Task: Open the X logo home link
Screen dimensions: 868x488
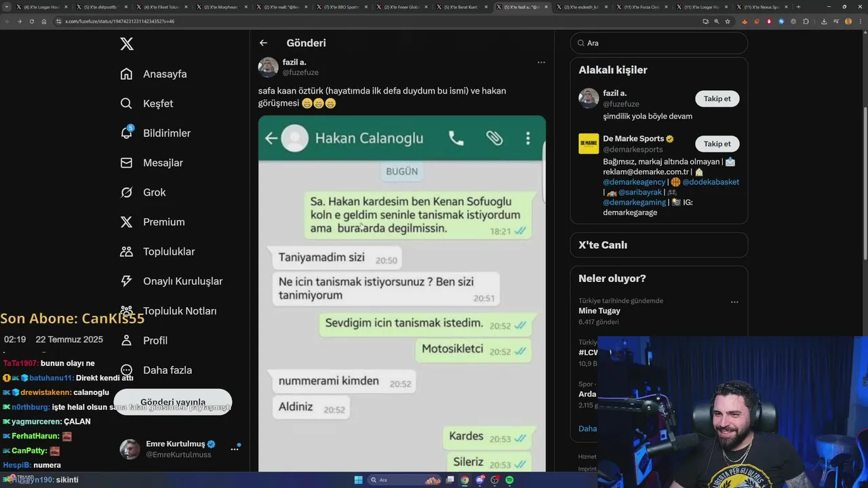Action: [127, 44]
